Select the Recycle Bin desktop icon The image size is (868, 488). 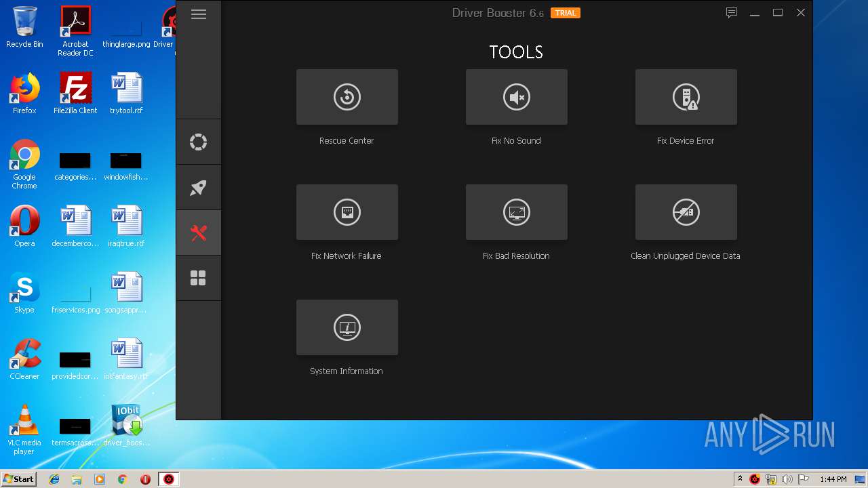point(24,27)
